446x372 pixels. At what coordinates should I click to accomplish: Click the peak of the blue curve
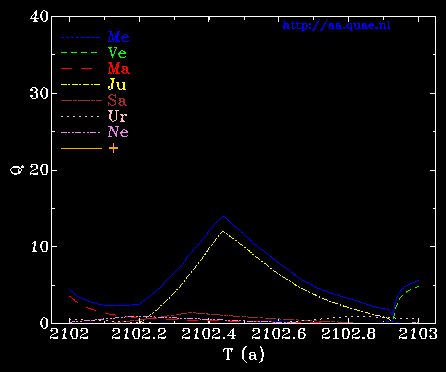click(x=223, y=216)
